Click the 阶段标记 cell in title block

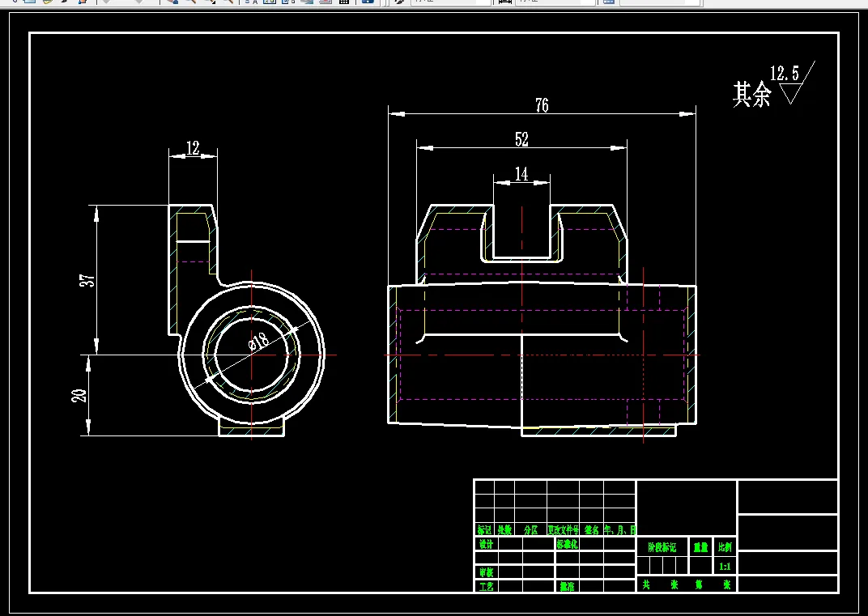[662, 547]
